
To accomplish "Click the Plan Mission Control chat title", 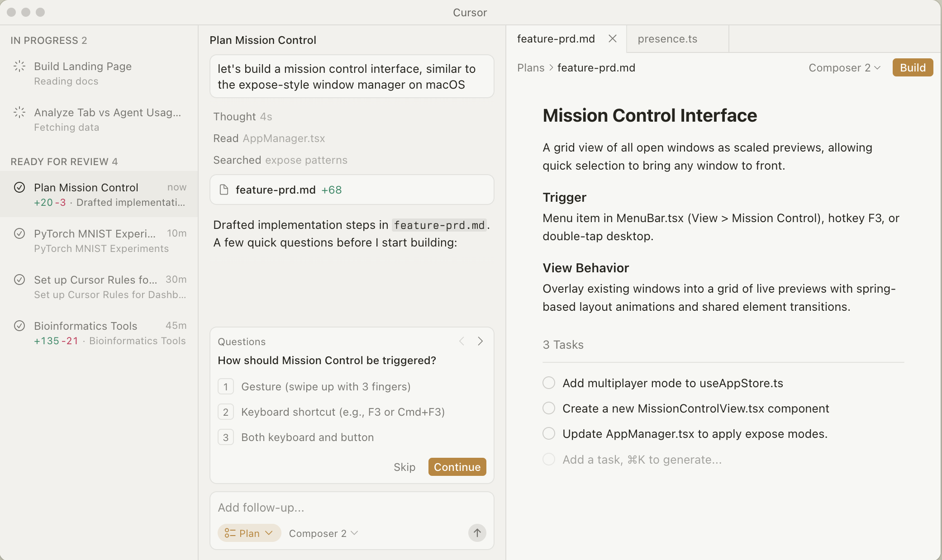I will pyautogui.click(x=263, y=40).
